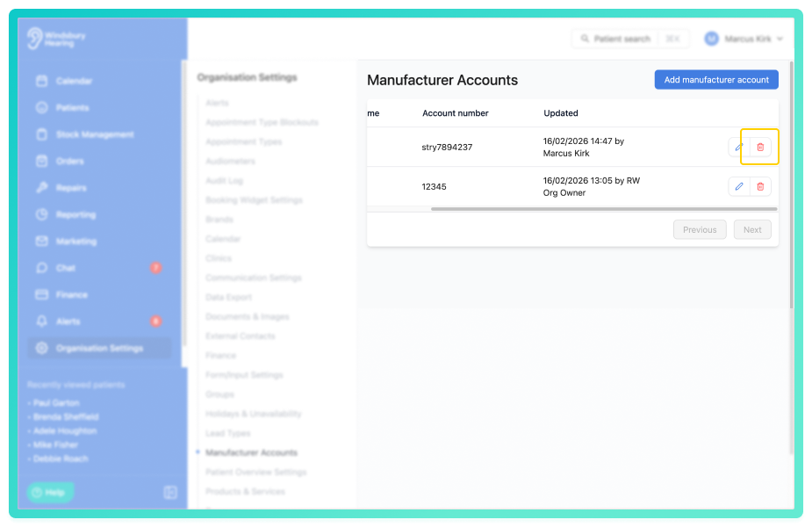This screenshot has width=812, height=527.
Task: Click the Windsbury Hearing ear logo
Action: [35, 39]
